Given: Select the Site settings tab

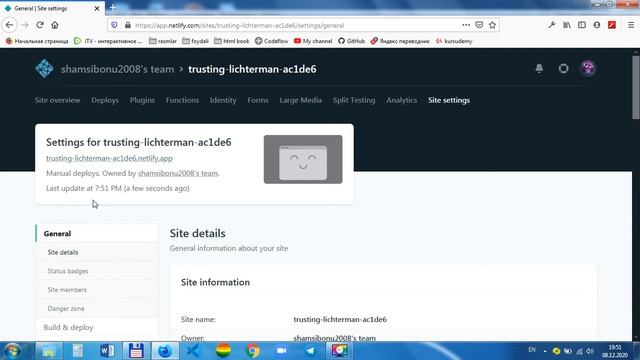Looking at the screenshot, I should [449, 100].
